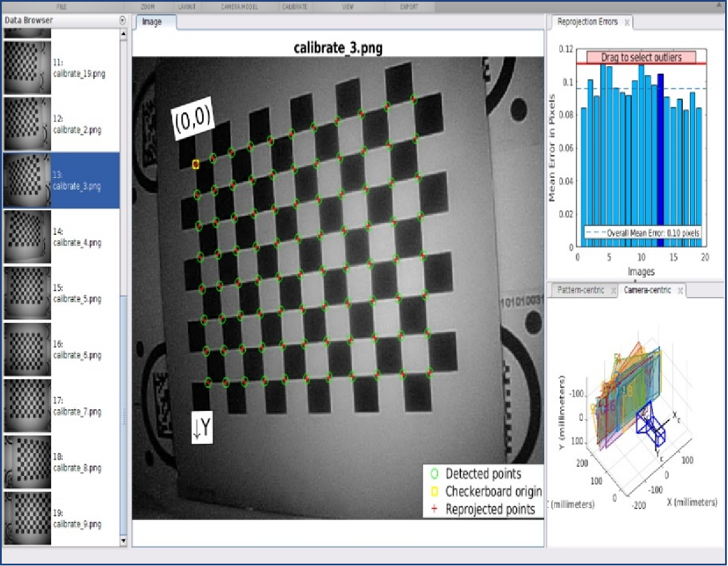The image size is (728, 566).
Task: Click the VIEW section label in toolstrip
Action: pyautogui.click(x=348, y=7)
